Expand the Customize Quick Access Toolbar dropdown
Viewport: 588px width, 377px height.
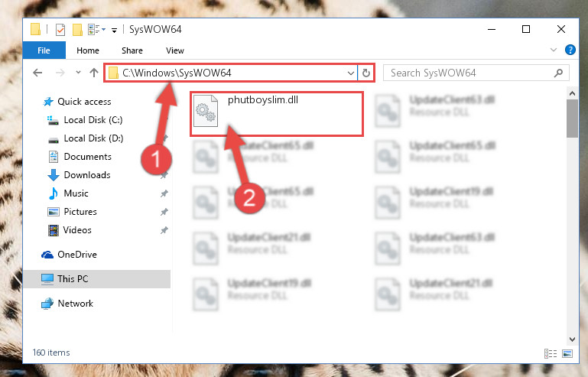click(114, 31)
